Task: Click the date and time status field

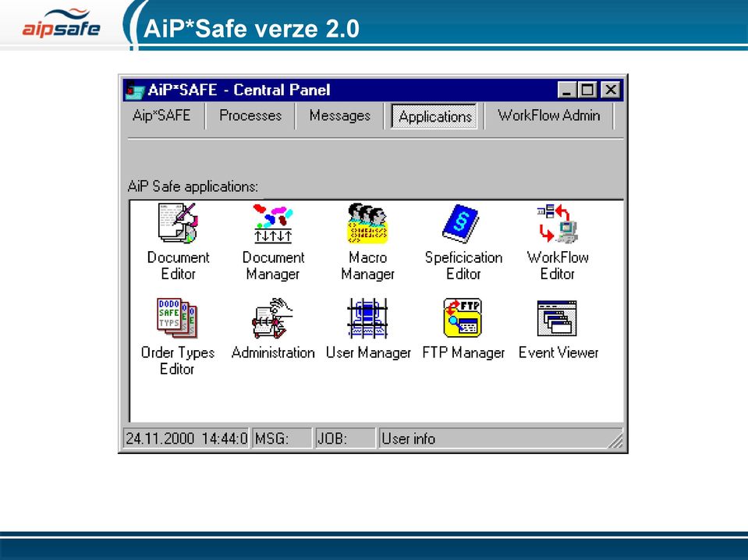Action: point(186,438)
